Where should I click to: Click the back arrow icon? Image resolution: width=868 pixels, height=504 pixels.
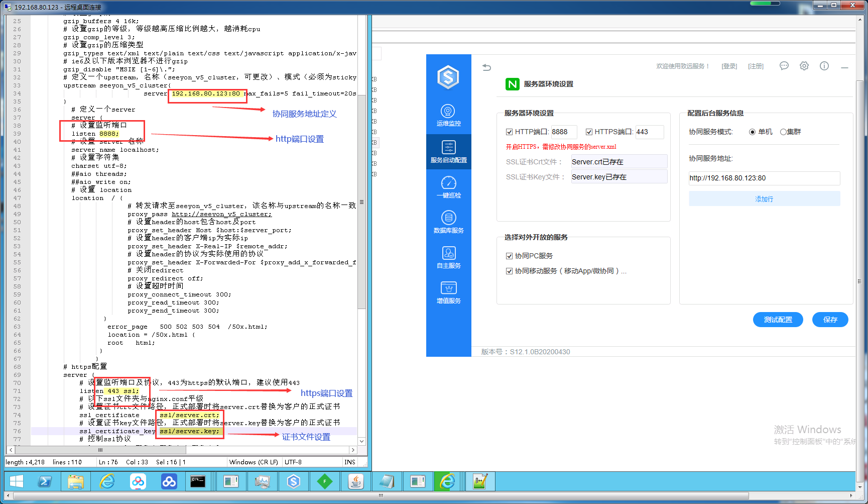click(486, 67)
